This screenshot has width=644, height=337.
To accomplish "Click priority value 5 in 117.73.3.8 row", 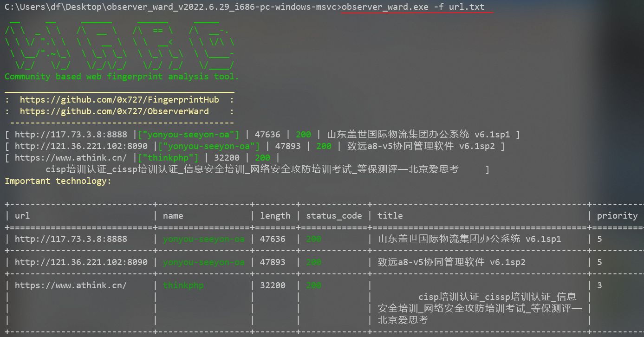I will coord(599,239).
